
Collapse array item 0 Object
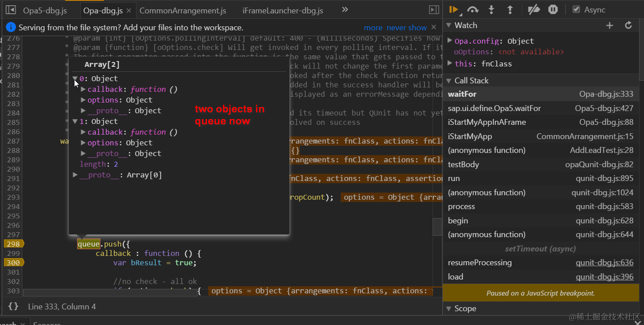(x=75, y=78)
